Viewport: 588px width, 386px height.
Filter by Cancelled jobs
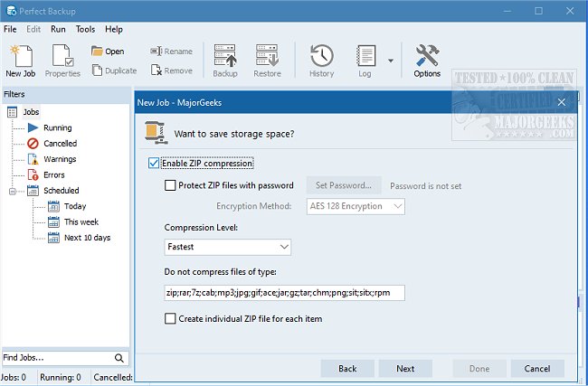point(60,144)
